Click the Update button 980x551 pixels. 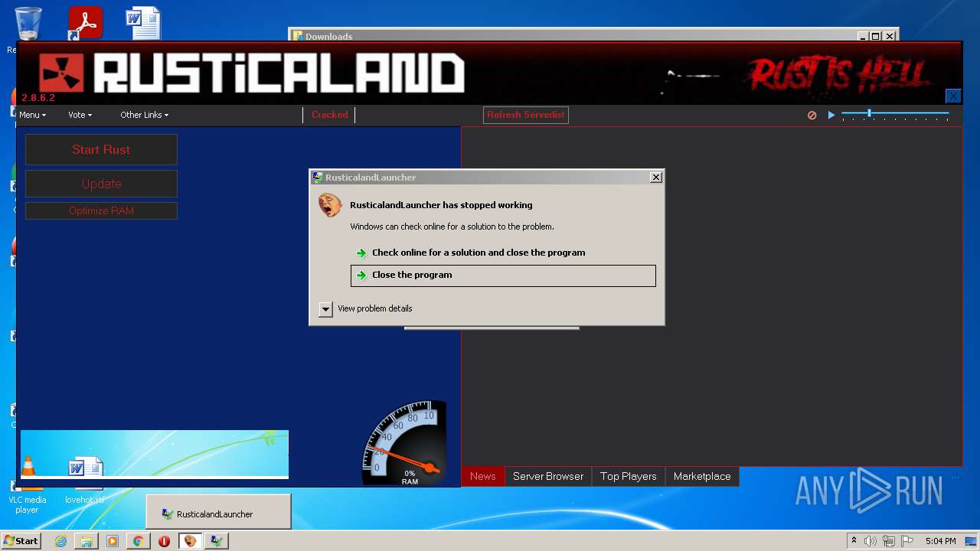(101, 184)
